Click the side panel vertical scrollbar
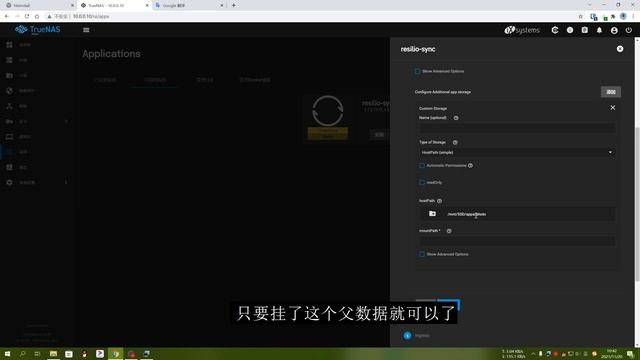The height and width of the screenshot is (360, 640). coord(637,204)
